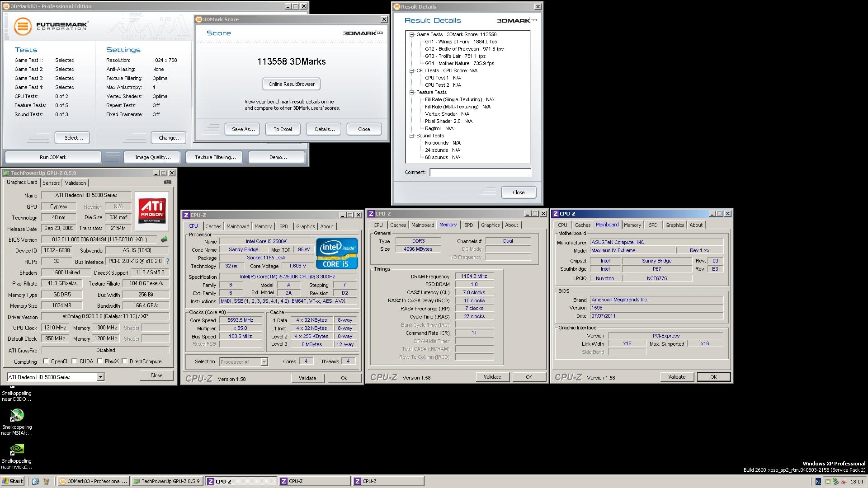Collapse the Game Tests tree node
This screenshot has height=488, width=868.
click(412, 34)
